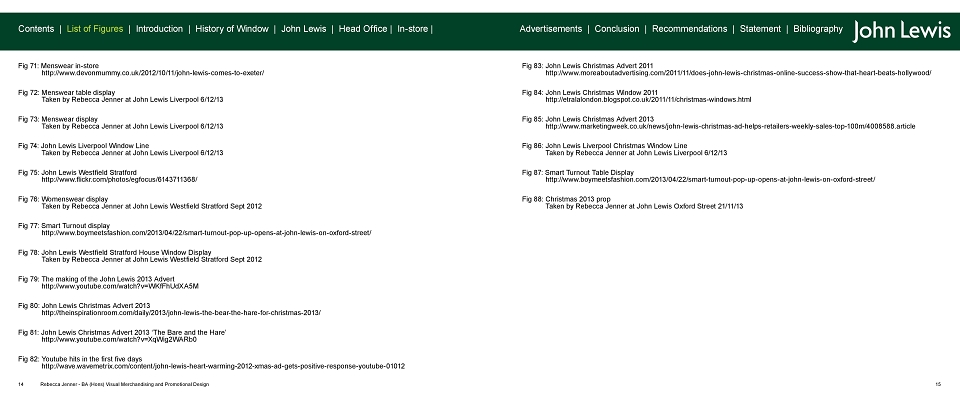The image size is (960, 404).
Task: Select 'Fig 84: John Lewis Christmas Window 2011'
Action: point(590,92)
